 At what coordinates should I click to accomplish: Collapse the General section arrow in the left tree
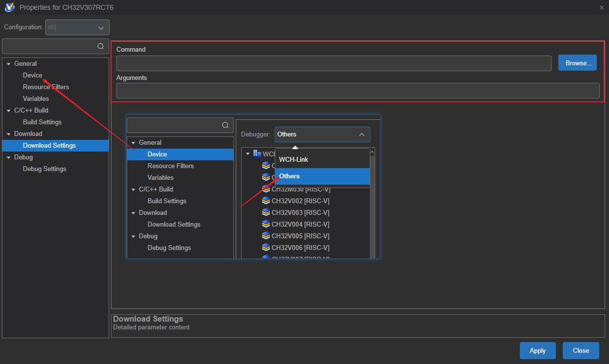click(x=8, y=64)
